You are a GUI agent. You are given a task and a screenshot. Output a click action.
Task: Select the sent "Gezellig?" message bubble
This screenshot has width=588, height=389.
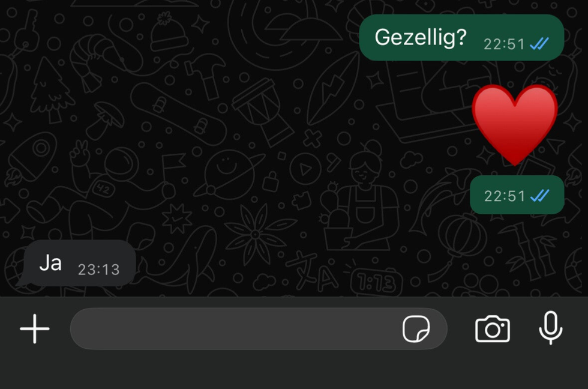point(461,37)
